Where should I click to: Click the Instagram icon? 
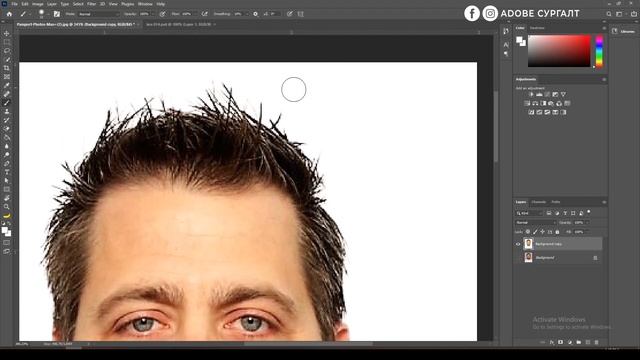490,13
